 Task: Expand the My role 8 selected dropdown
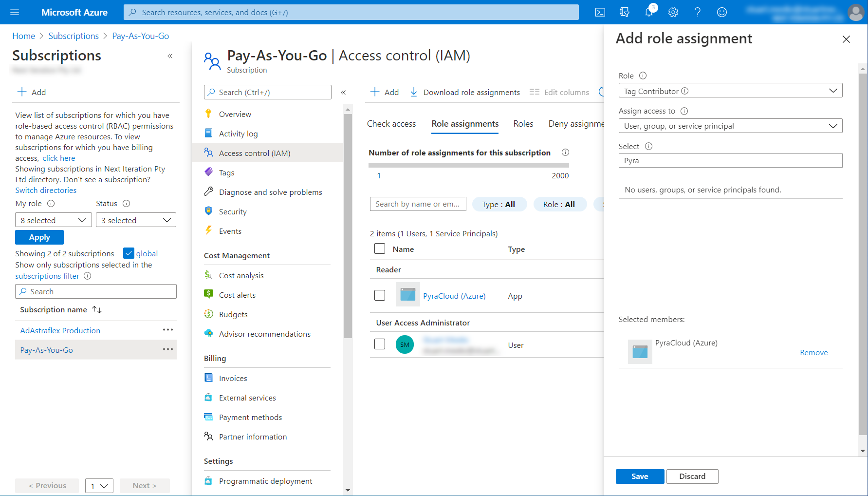[x=54, y=220]
